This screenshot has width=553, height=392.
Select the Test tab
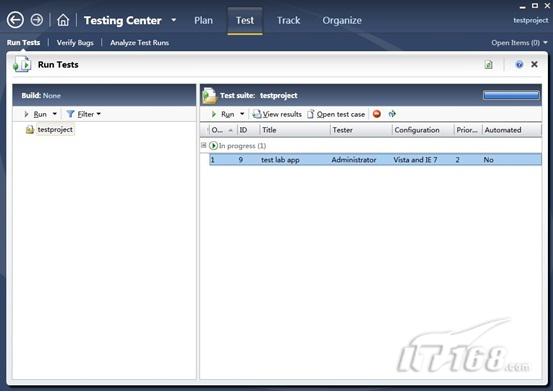point(245,20)
